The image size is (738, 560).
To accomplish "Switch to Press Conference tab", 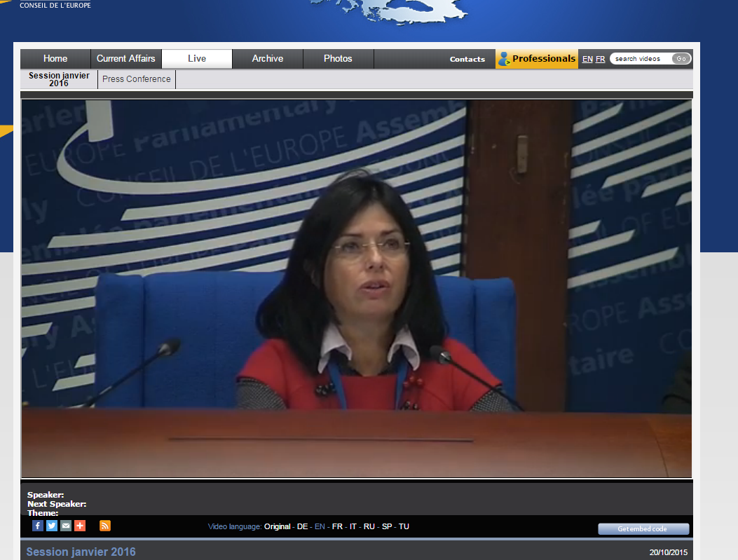I will [137, 79].
